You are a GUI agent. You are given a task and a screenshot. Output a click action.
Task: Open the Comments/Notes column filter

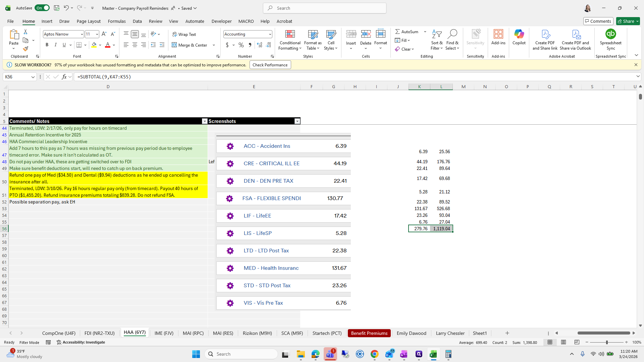coord(205,121)
